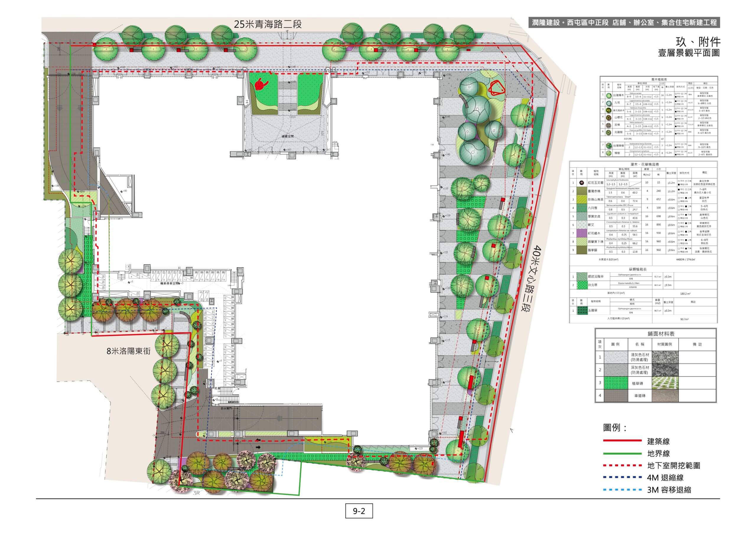Click the 車道磚 material photo
Image resolution: width=756 pixels, height=535 pixels.
[665, 396]
